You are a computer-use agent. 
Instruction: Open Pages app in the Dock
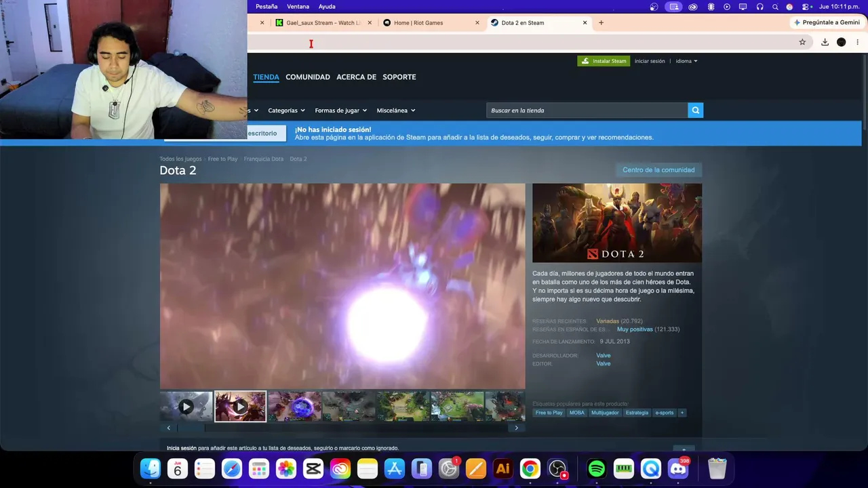point(476,468)
